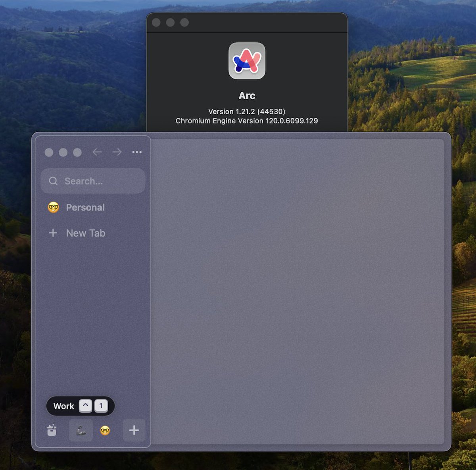Image resolution: width=476 pixels, height=470 pixels.
Task: Zoom the About Arc window
Action: (184, 23)
